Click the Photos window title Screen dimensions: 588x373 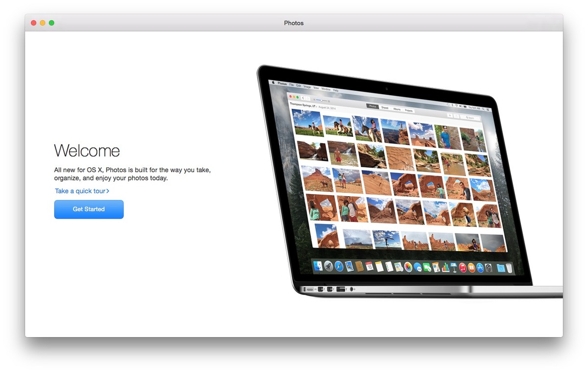pos(294,23)
